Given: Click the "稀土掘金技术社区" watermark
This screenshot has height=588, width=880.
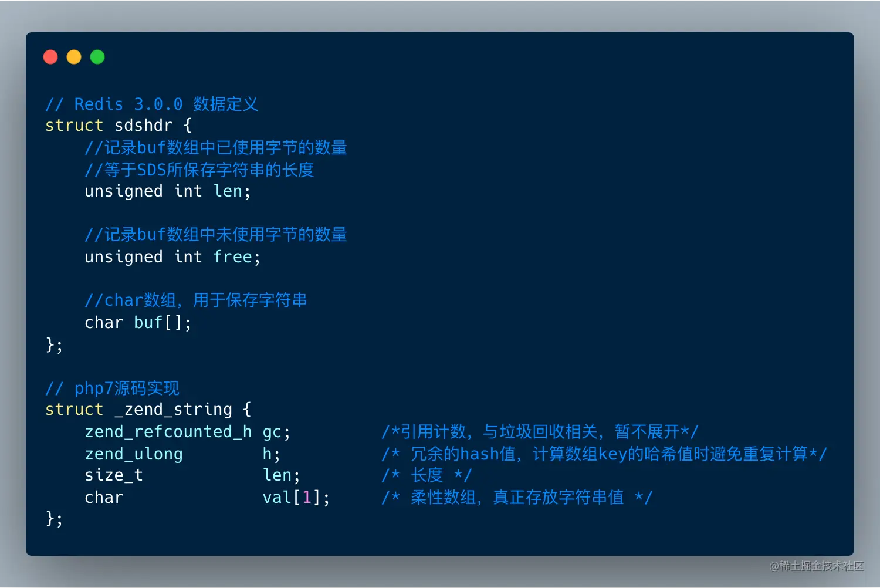Looking at the screenshot, I should click(817, 566).
